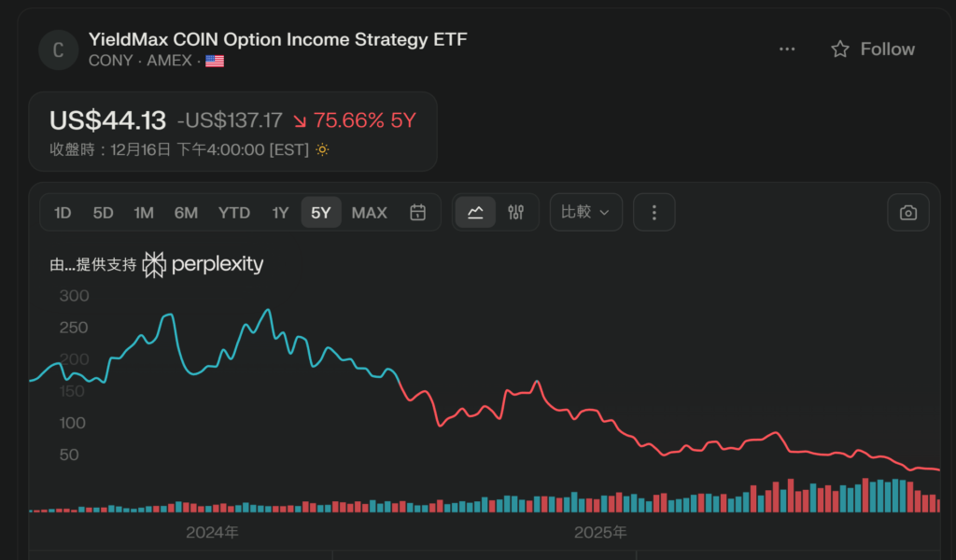
Task: Select the 1M time range
Action: 144,213
